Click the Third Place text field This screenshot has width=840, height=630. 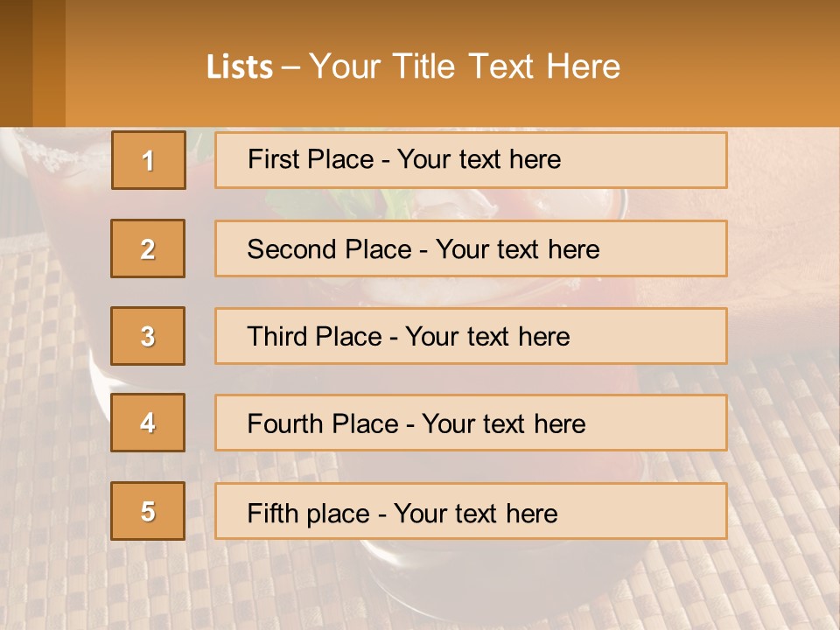471,336
